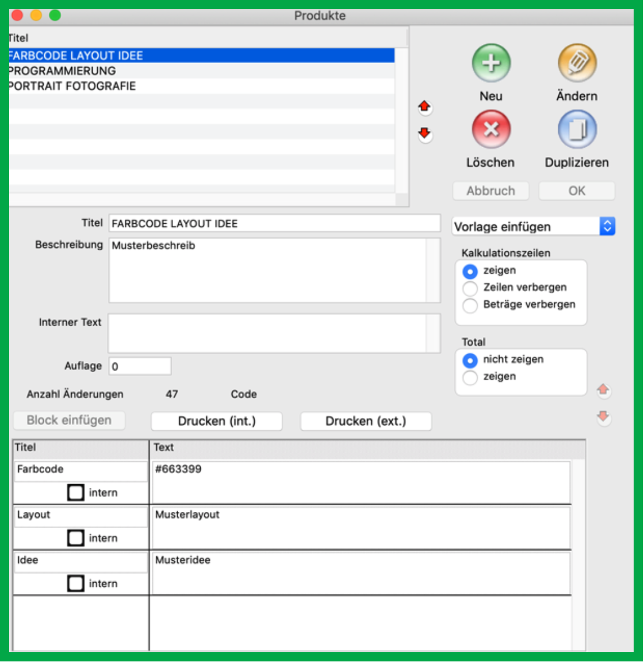
Task: Select PORTRAIT FOTOGRAFIE in the list
Action: (72, 86)
